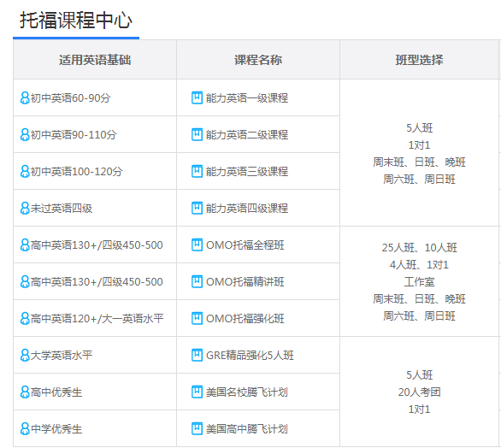Click bookmark icon beside 美国高中腾飞计划

[197, 429]
